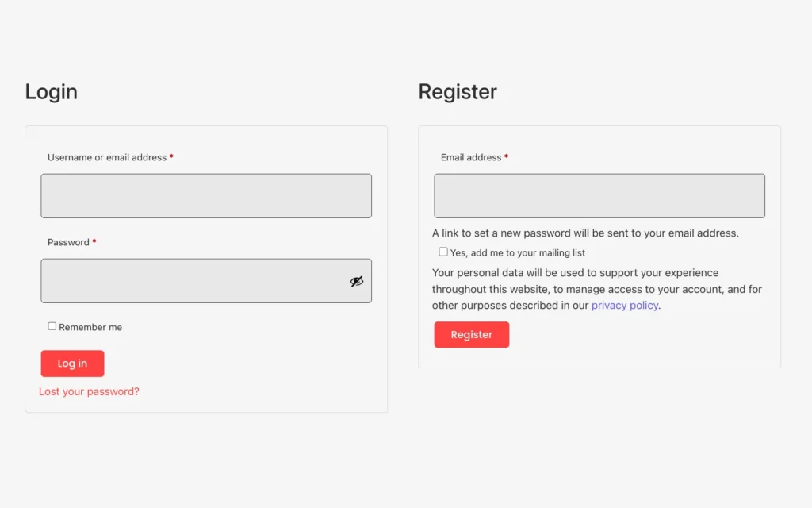Click the red Register button
The image size is (812, 508).
pos(472,334)
